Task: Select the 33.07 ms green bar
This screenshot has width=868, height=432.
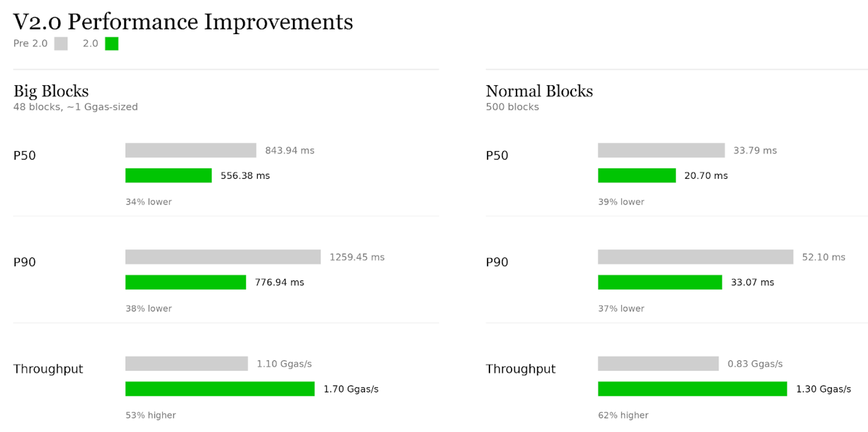Action: (660, 282)
